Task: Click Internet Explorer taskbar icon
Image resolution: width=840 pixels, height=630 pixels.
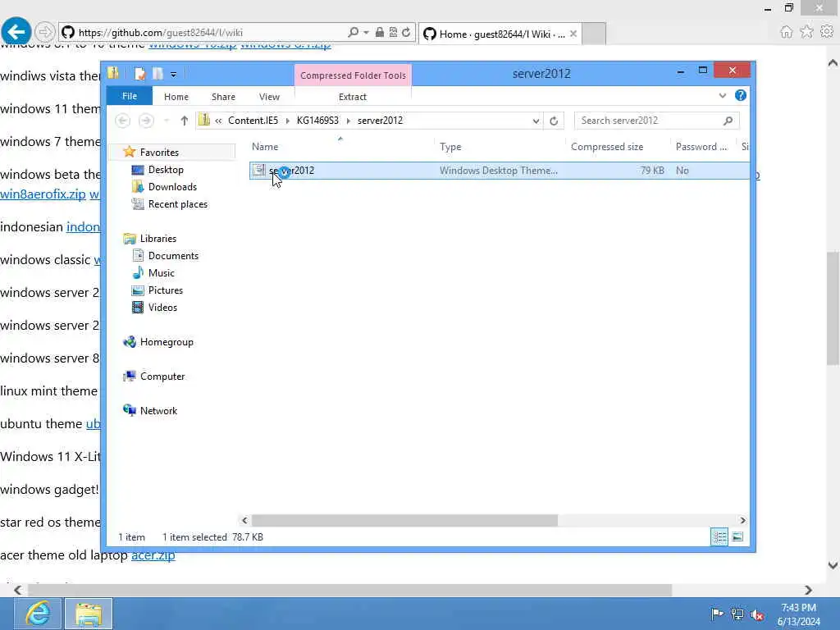Action: pyautogui.click(x=37, y=614)
